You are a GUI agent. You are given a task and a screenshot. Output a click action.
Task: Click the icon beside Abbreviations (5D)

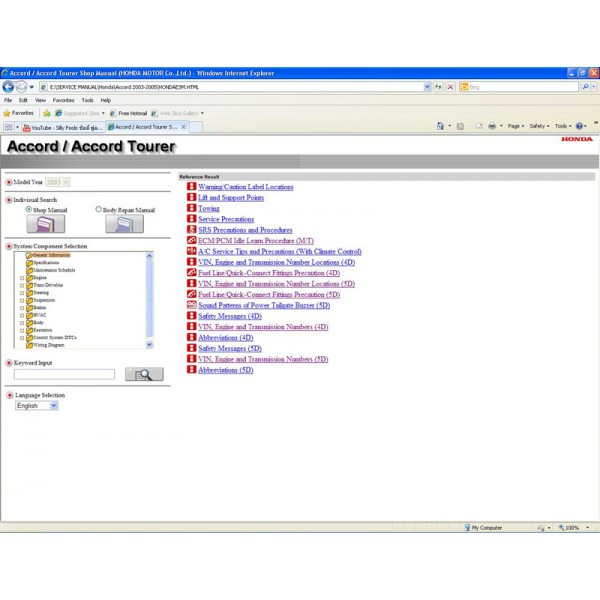191,369
